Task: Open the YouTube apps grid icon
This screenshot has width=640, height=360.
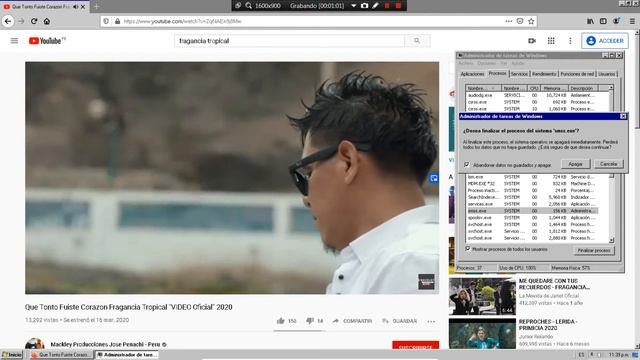Action: pos(551,41)
